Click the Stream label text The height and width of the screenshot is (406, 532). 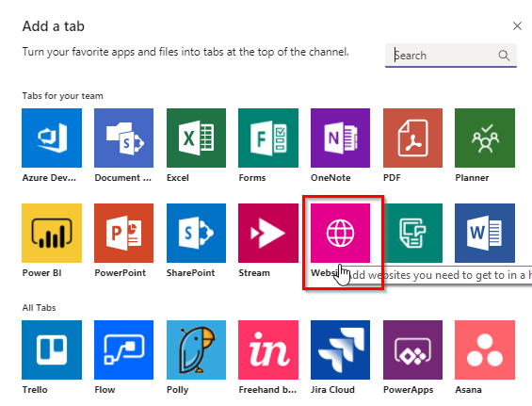tap(254, 273)
